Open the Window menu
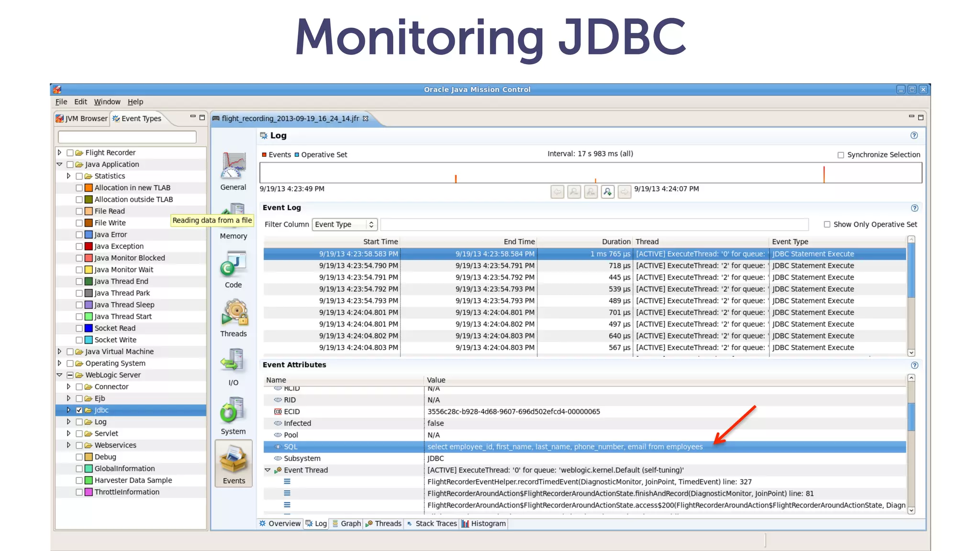This screenshot has width=980, height=551. 107,102
